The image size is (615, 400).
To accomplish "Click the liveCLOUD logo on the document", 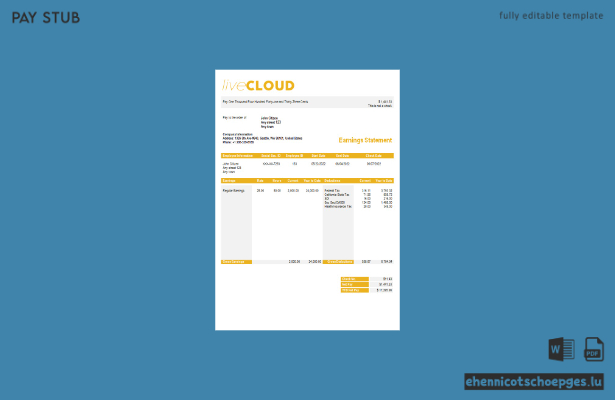I will click(x=258, y=85).
